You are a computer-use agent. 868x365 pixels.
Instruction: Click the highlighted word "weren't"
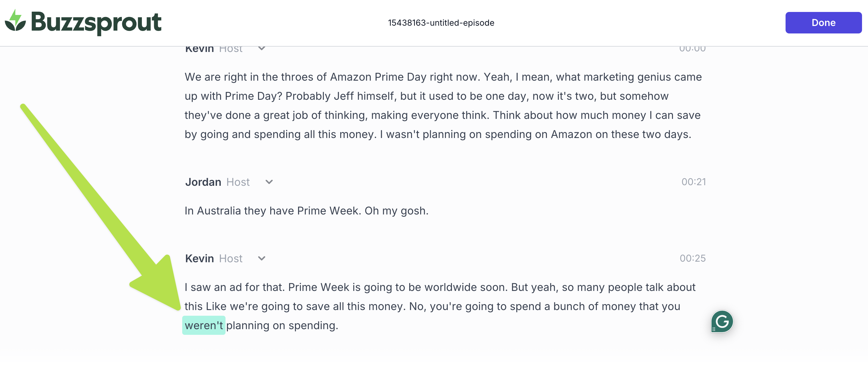click(204, 326)
